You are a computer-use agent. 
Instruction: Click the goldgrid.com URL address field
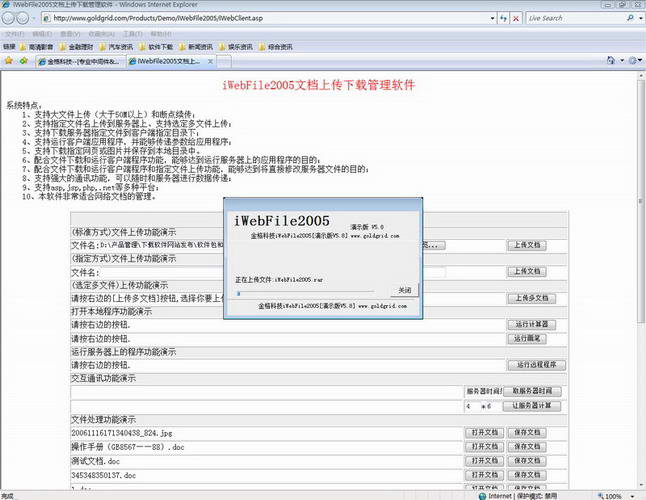(x=266, y=18)
